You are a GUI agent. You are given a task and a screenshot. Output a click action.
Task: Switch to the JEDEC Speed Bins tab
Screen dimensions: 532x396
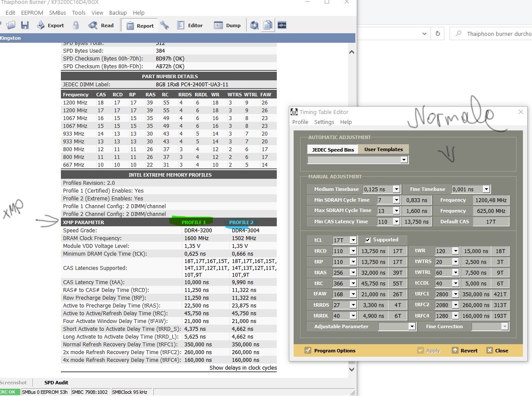[333, 149]
